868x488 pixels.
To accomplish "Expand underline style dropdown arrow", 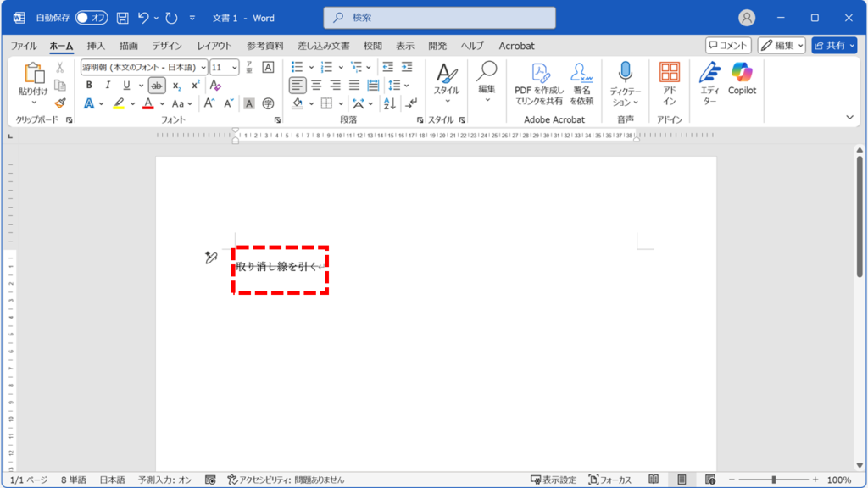I will (x=141, y=86).
